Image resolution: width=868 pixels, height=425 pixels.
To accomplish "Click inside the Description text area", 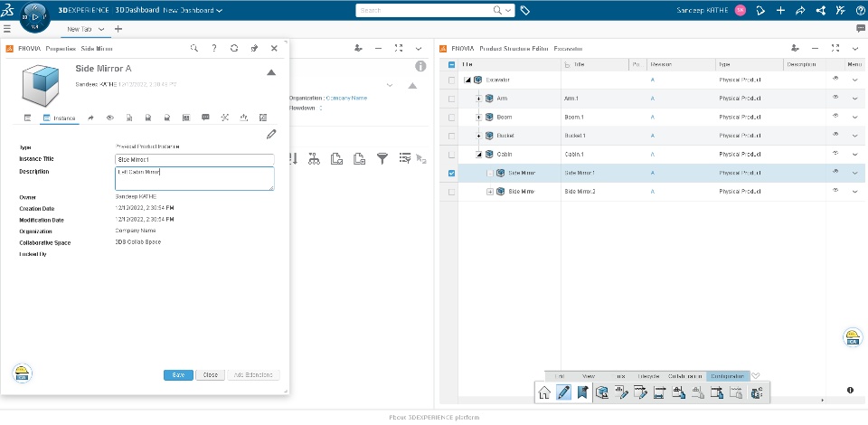I will (194, 179).
